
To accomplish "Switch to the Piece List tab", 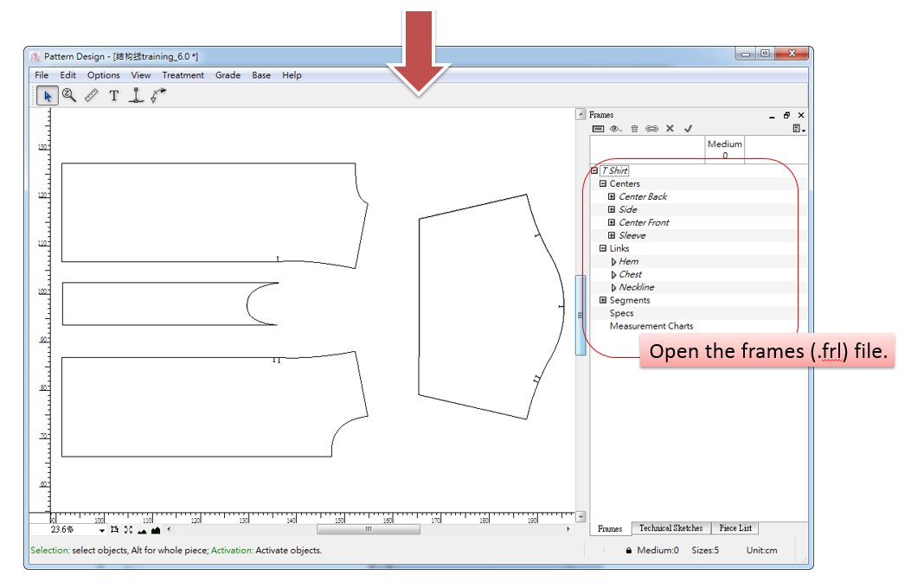I will 735,528.
